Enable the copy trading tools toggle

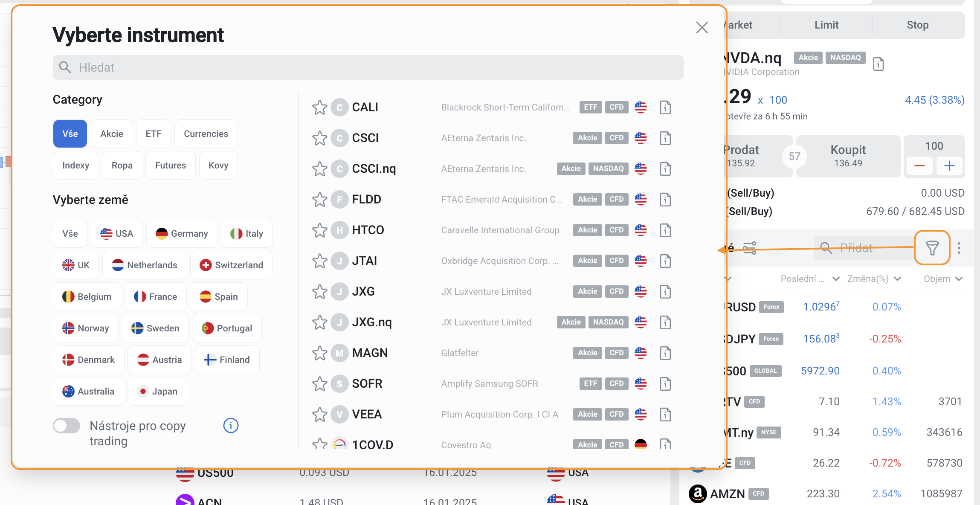[67, 426]
